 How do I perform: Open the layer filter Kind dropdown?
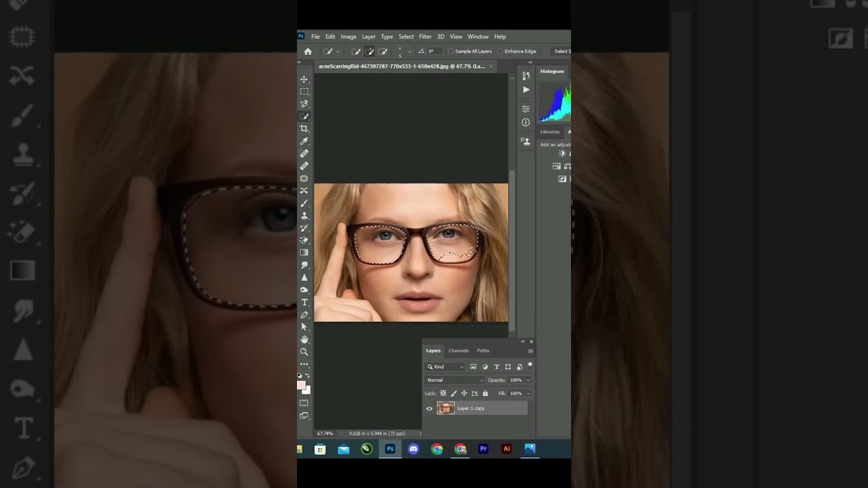(x=445, y=367)
